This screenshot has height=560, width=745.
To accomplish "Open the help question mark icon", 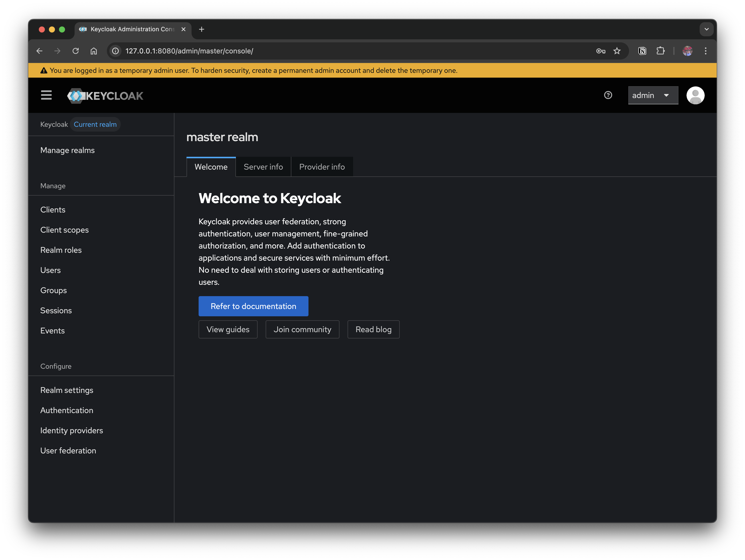I will [x=608, y=95].
